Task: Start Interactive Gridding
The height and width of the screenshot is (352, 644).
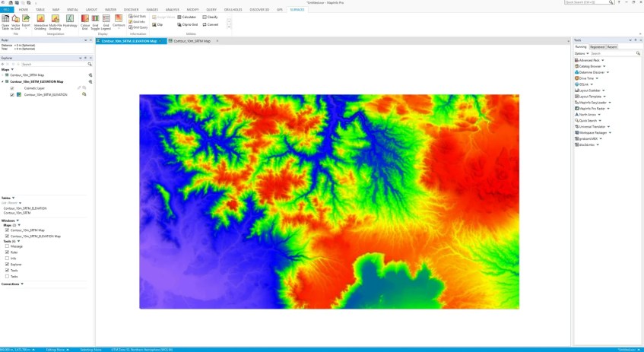Action: [x=40, y=22]
